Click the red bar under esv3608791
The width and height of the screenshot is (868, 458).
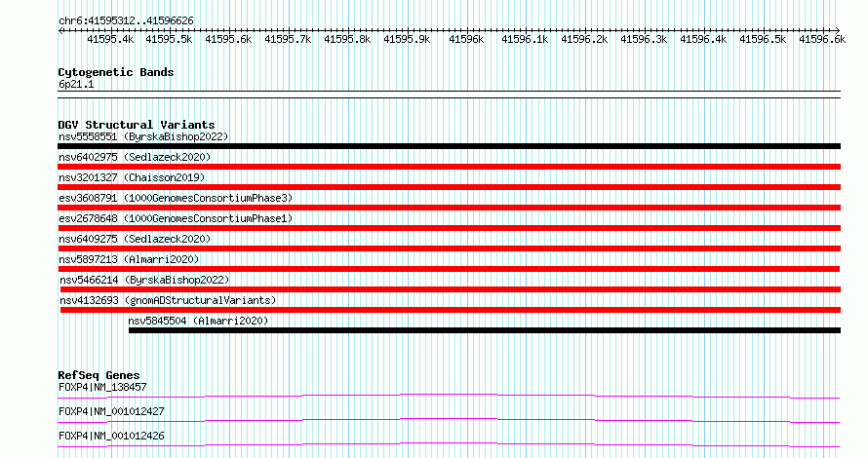(449, 208)
